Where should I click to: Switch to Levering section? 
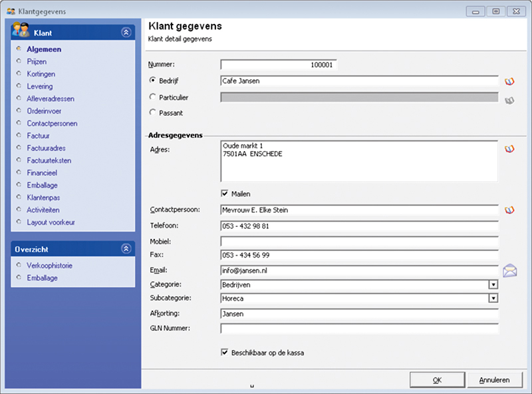coord(40,87)
